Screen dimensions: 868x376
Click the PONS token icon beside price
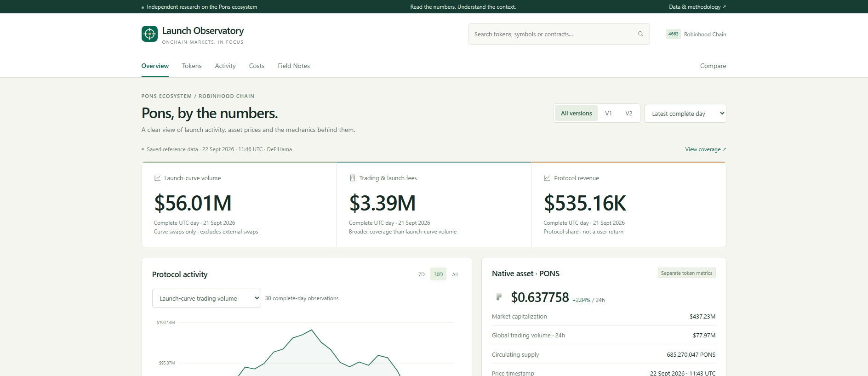click(499, 297)
